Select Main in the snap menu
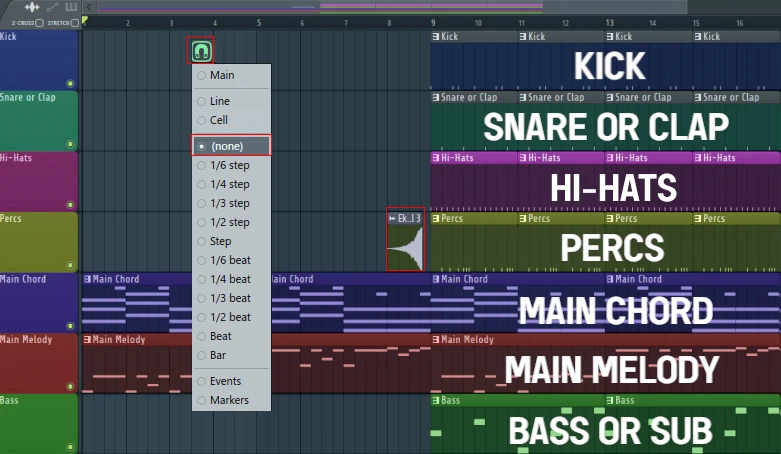Viewport: 781px width, 454px height. pyautogui.click(x=231, y=75)
